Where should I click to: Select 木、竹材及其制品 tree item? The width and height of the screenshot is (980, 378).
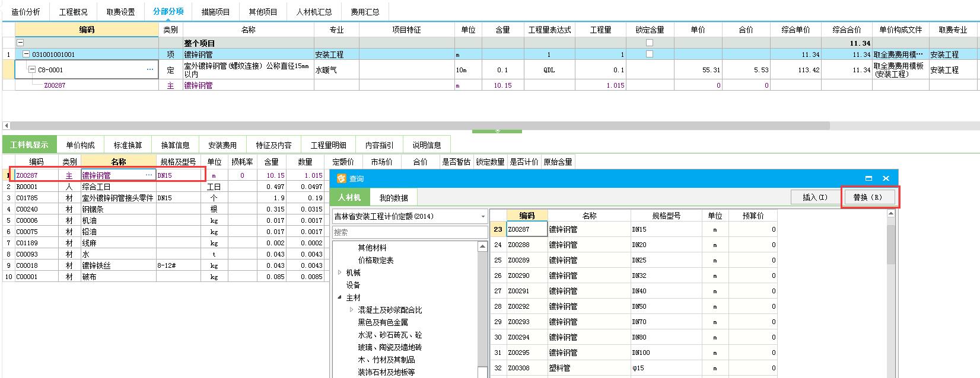(x=386, y=360)
